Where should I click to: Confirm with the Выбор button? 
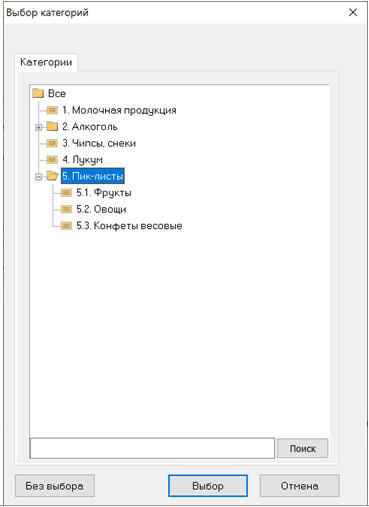(208, 486)
